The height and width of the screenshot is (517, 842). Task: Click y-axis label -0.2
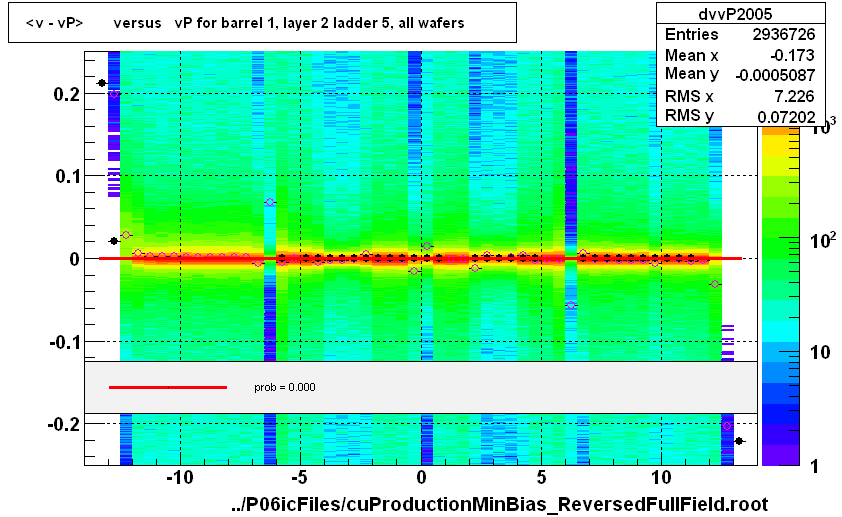pyautogui.click(x=64, y=424)
